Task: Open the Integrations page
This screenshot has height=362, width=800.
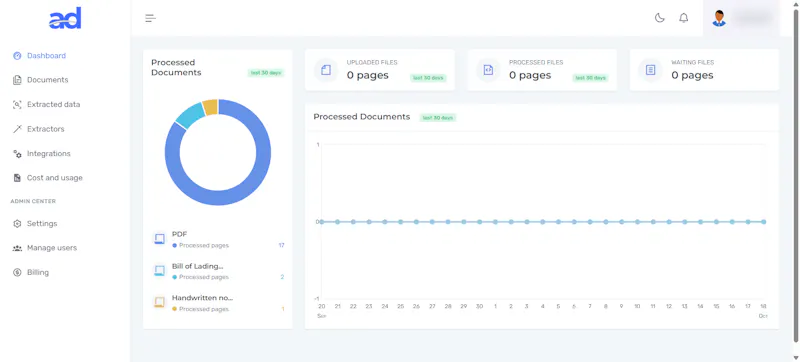Action: [49, 153]
